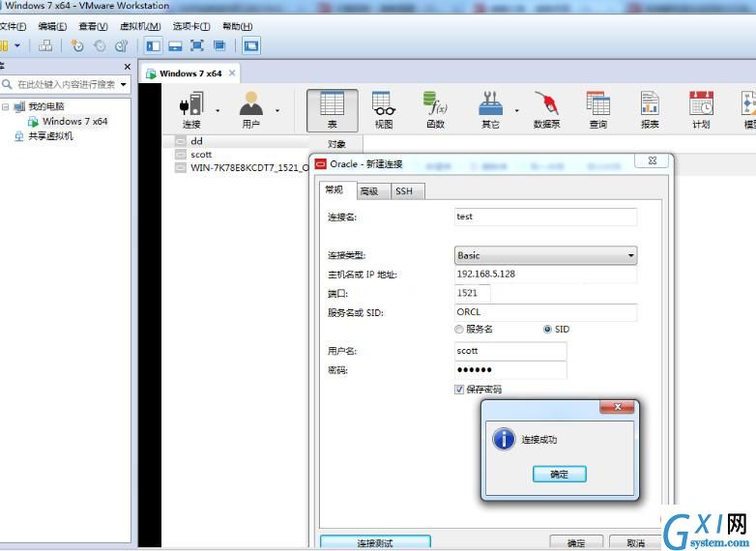Toggle VMware thumbnail bar icon
756x551 pixels.
coord(175,45)
